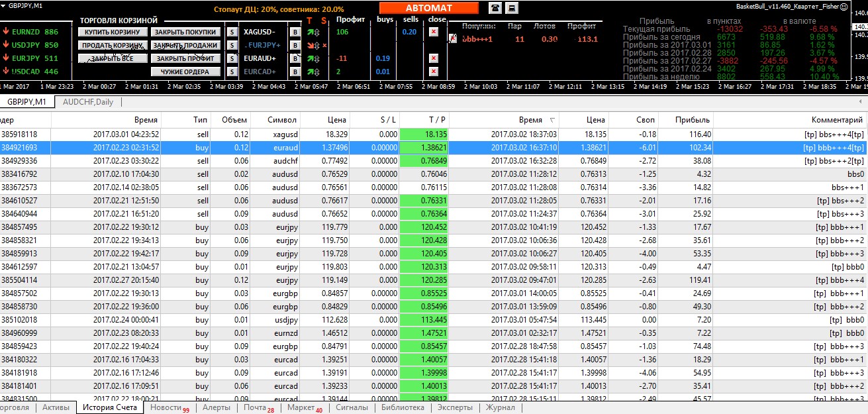Click the ЗАКРЫТЬ ВСЕ button
This screenshot has width=868, height=414.
[x=112, y=58]
